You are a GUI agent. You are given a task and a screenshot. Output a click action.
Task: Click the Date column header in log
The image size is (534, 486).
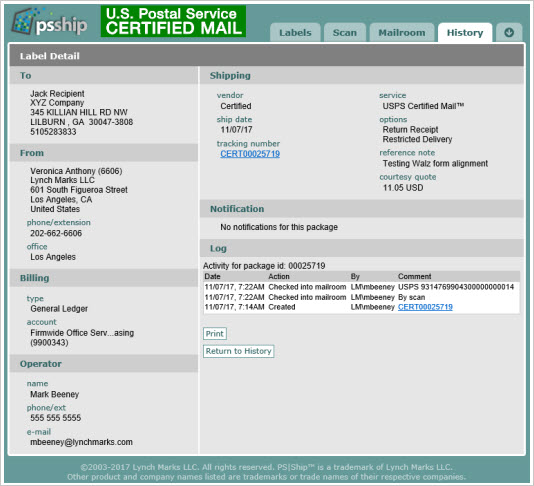point(213,277)
